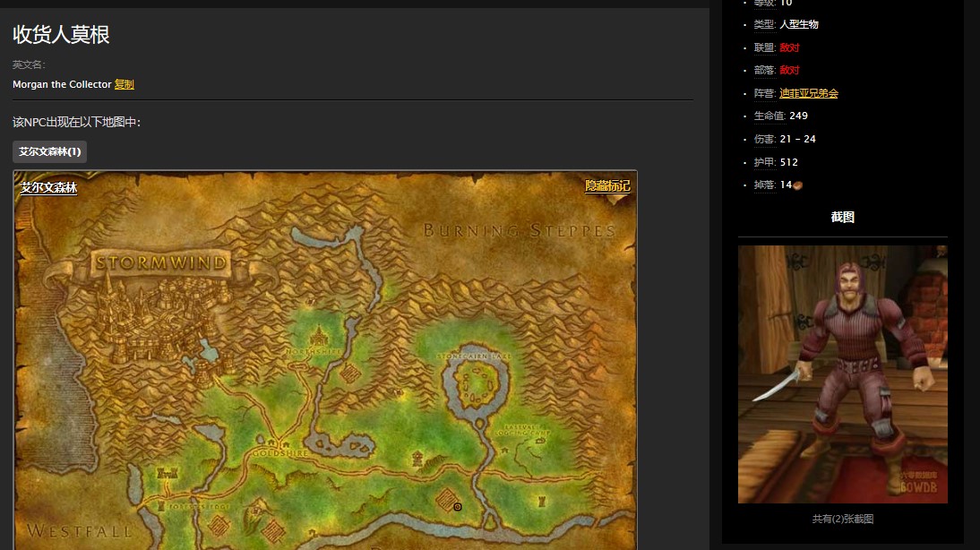Click the Westfall region label on the map
Image resolution: width=980 pixels, height=550 pixels.
pyautogui.click(x=79, y=530)
